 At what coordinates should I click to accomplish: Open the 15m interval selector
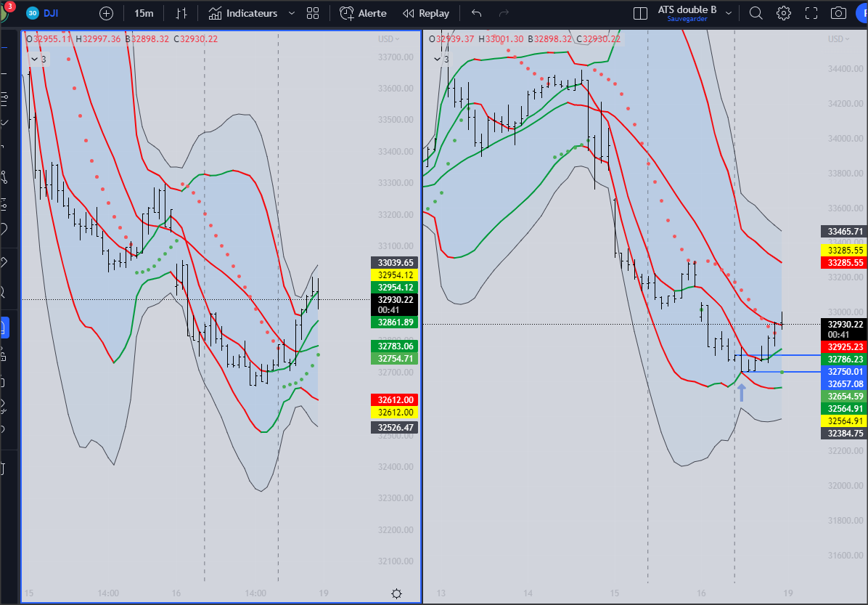(144, 13)
